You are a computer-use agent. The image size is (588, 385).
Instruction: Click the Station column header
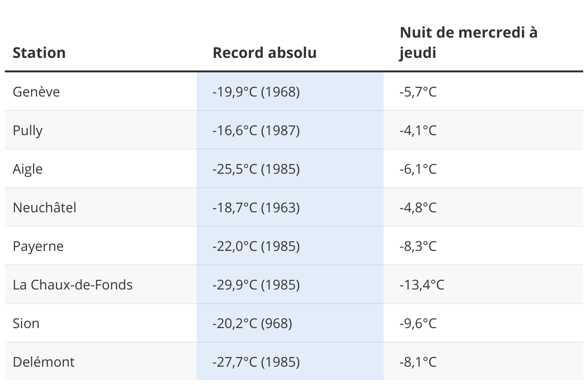pos(39,53)
